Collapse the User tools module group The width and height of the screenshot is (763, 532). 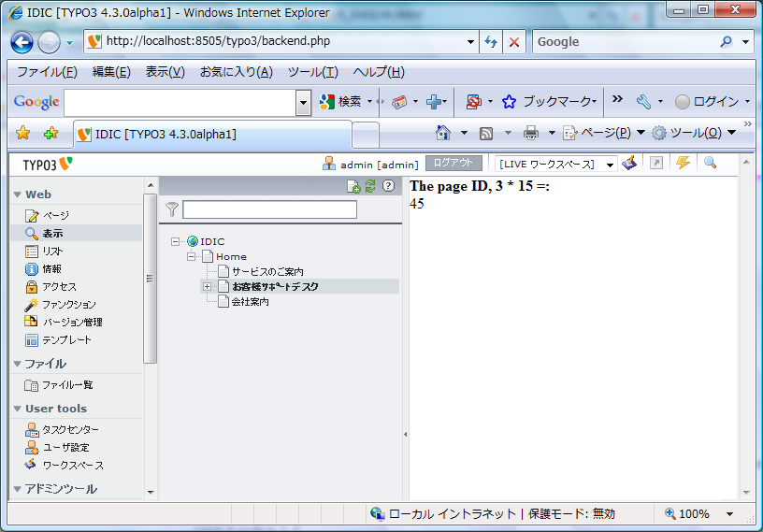(18, 409)
